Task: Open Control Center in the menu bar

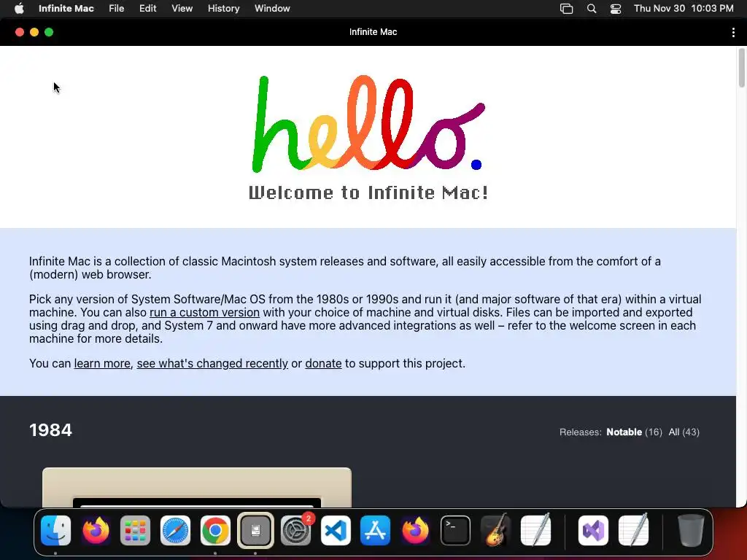Action: click(x=616, y=9)
